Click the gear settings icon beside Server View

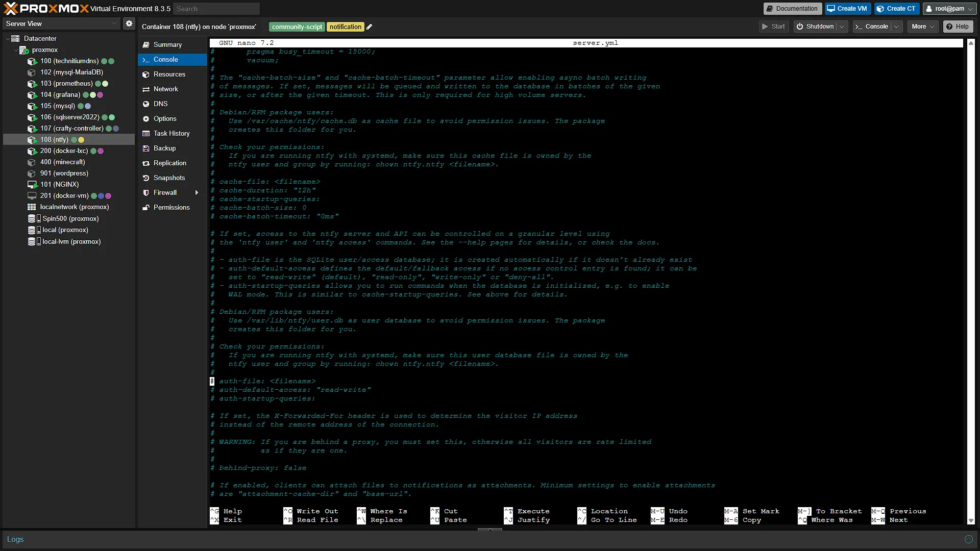129,23
